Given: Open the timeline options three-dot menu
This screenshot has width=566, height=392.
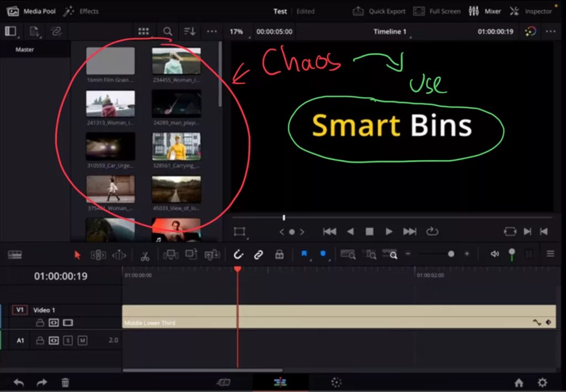Looking at the screenshot, I should tap(551, 31).
